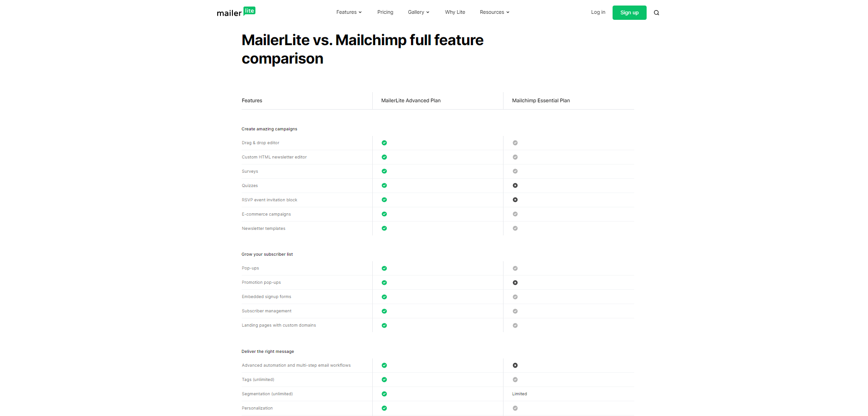868x416 pixels.
Task: Click MailerLite check for Landing pages row
Action: (x=384, y=325)
